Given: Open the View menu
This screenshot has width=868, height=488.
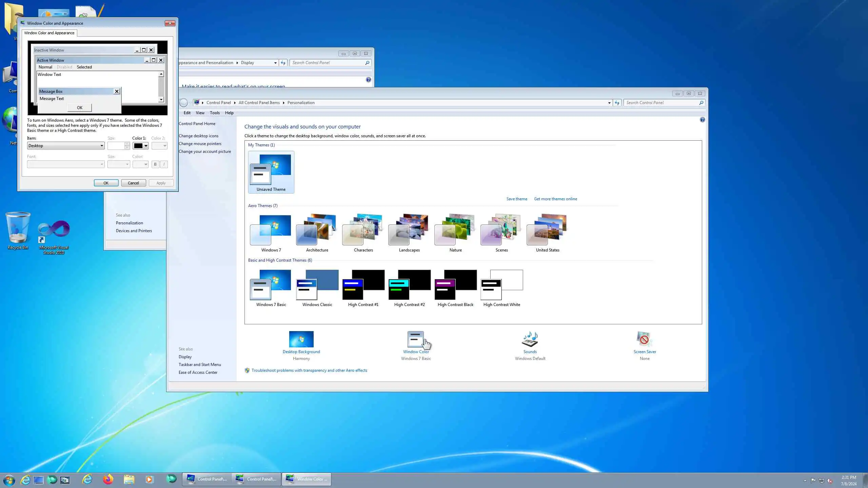Looking at the screenshot, I should coord(200,113).
